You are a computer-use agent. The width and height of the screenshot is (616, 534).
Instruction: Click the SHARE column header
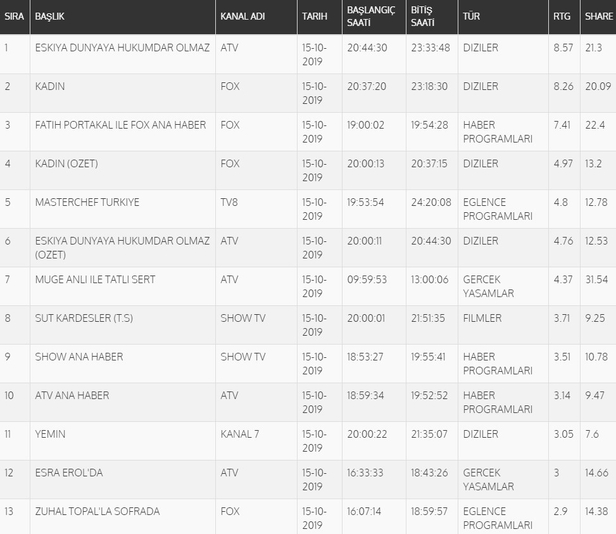point(598,17)
